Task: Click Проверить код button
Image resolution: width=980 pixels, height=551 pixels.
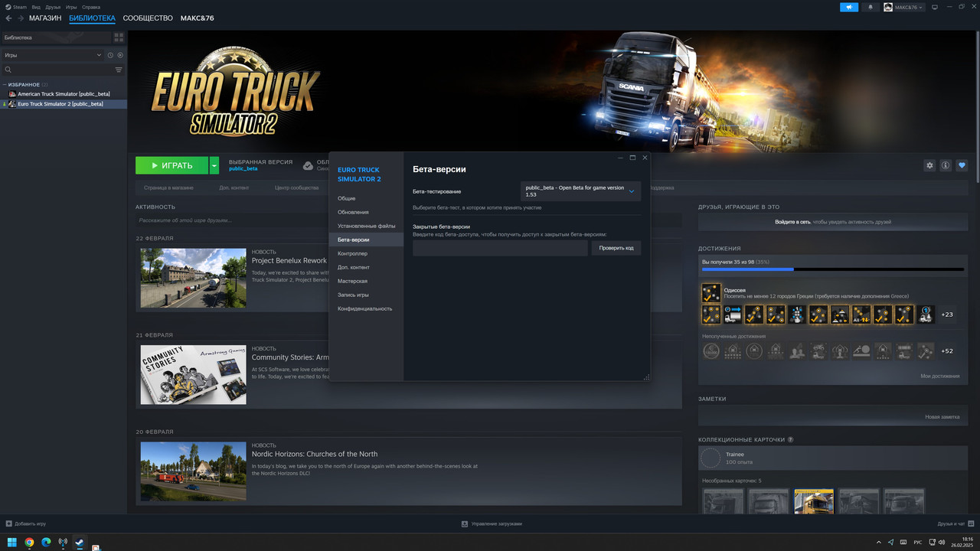Action: (616, 248)
